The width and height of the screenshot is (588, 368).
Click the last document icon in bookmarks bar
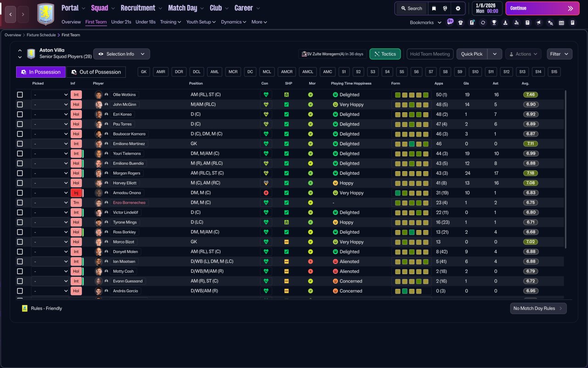coord(572,23)
